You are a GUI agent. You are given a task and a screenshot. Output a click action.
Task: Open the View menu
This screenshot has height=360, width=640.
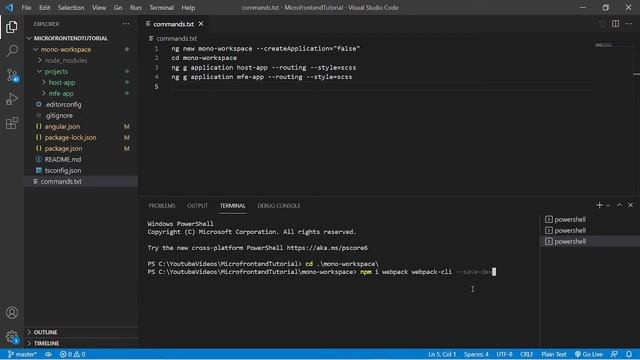[99, 7]
